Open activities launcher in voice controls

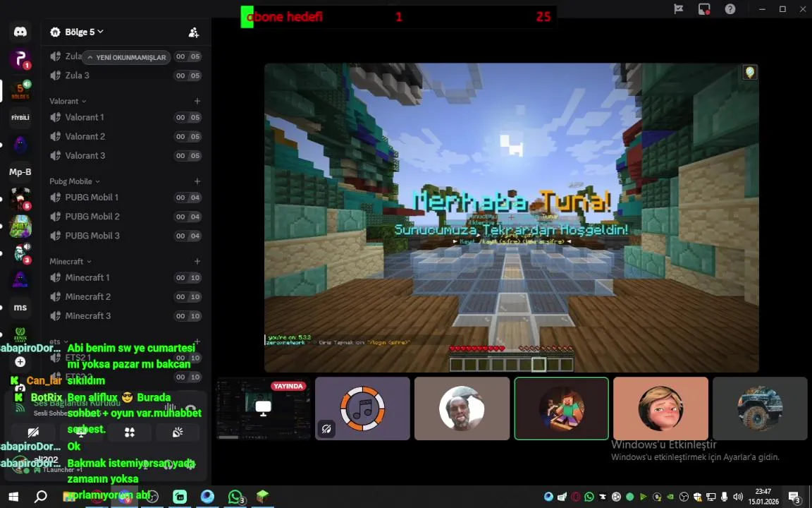130,433
